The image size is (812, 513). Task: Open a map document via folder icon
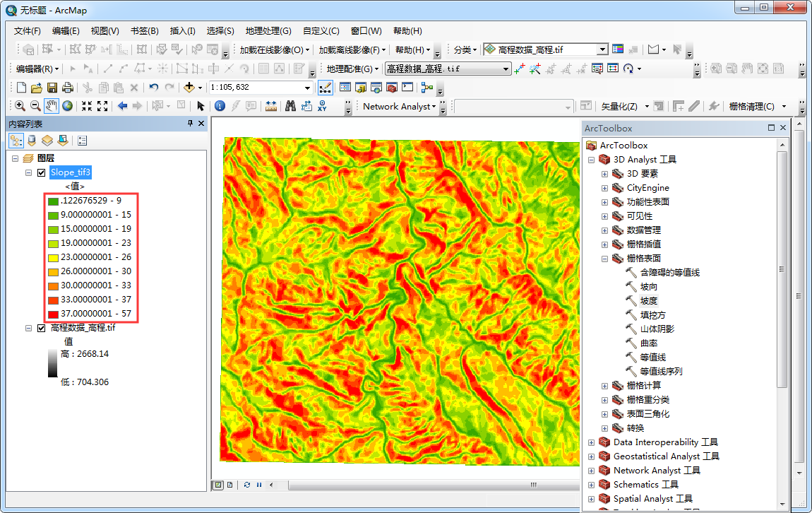tap(36, 88)
